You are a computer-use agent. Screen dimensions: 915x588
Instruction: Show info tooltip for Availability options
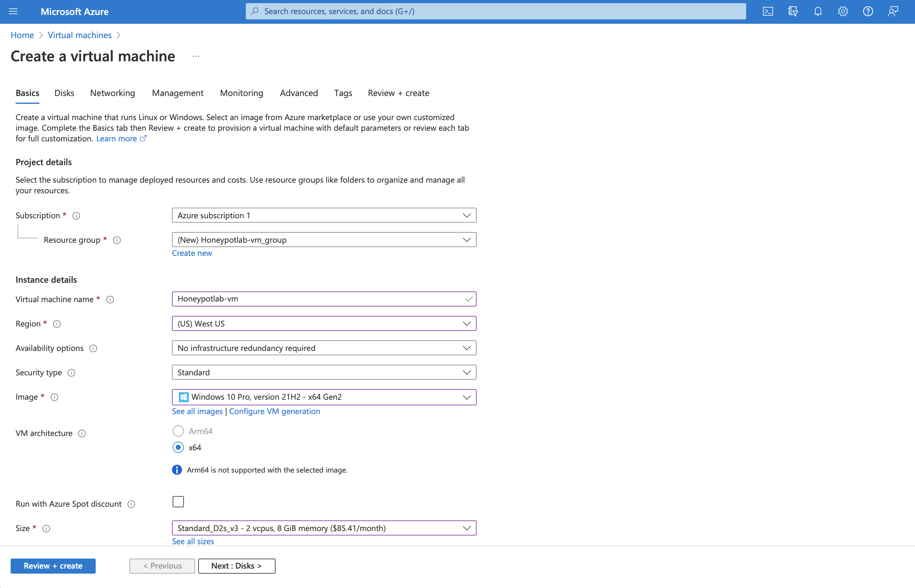(93, 349)
